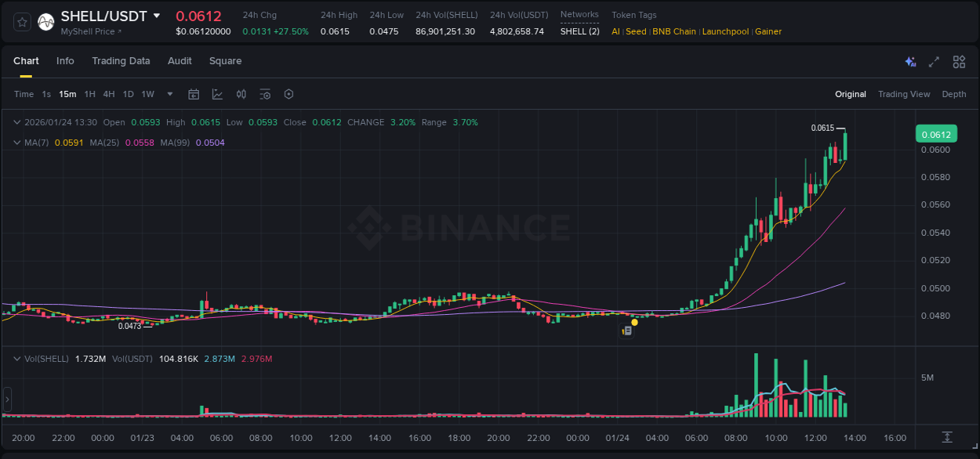Expand chart to fullscreen with arrows icon

coord(934,61)
